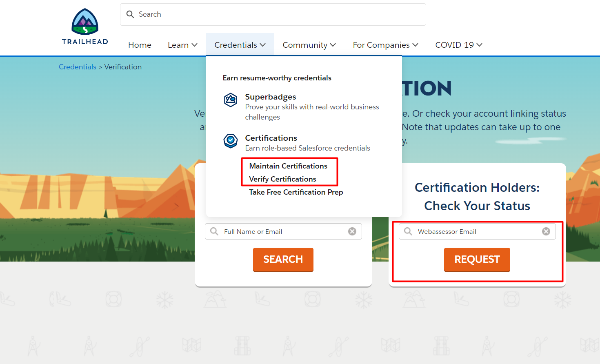
Task: Focus the top Search input field
Action: (273, 14)
